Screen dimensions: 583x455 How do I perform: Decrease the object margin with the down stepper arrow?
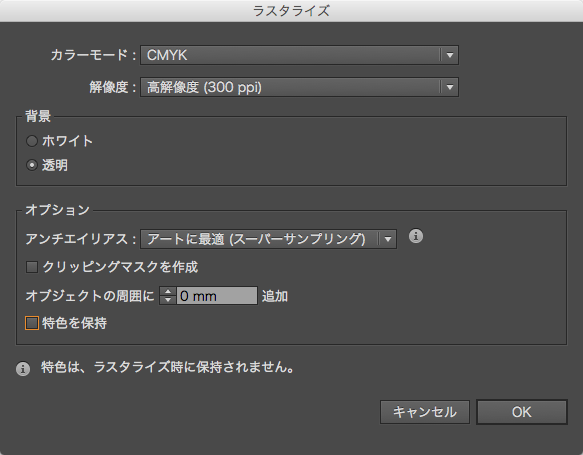[x=168, y=300]
